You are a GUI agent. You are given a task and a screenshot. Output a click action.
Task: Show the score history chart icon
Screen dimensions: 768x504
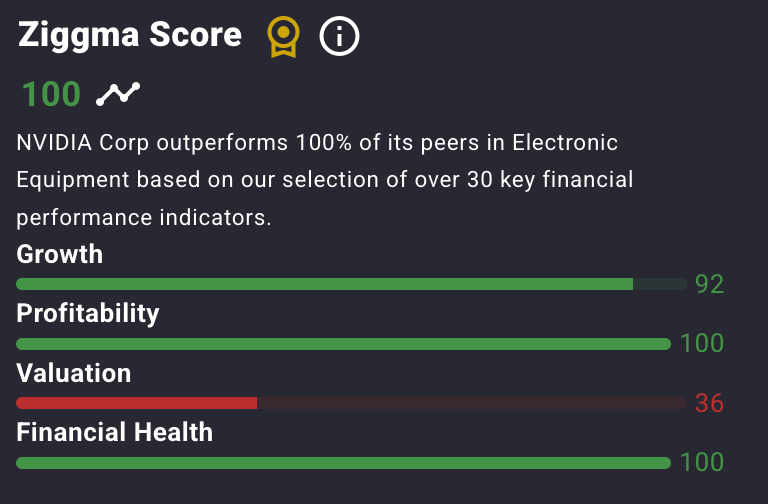pos(118,94)
